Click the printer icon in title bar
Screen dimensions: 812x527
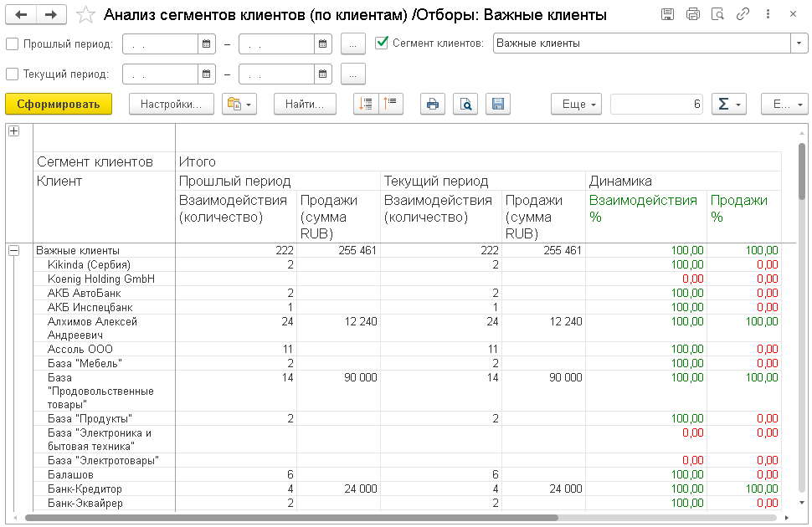tap(692, 14)
